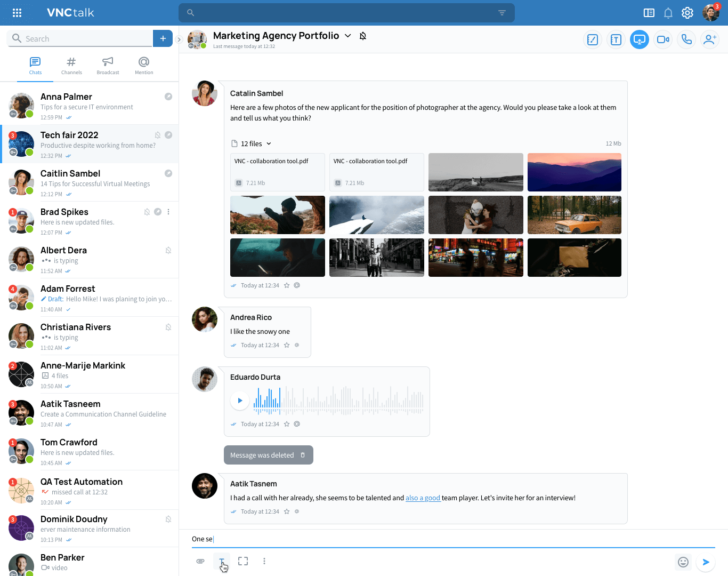Click compass icon on Caitlin Sambel row

click(168, 173)
